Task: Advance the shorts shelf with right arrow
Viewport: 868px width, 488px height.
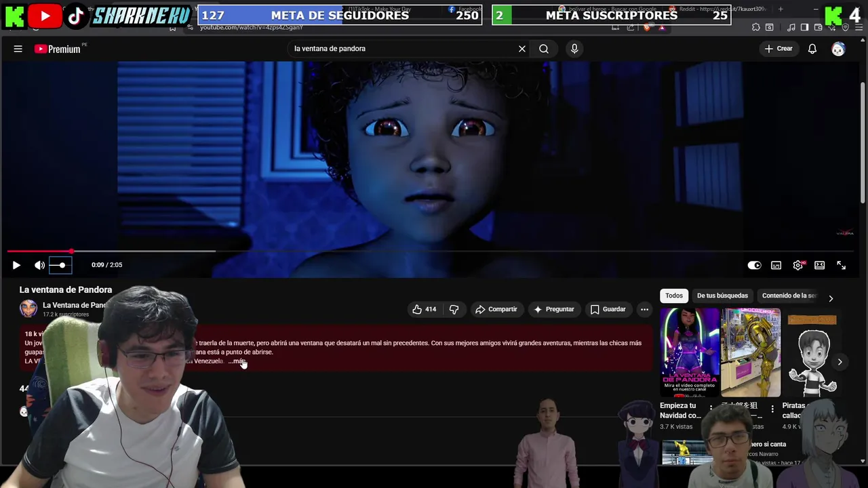Action: (x=840, y=362)
